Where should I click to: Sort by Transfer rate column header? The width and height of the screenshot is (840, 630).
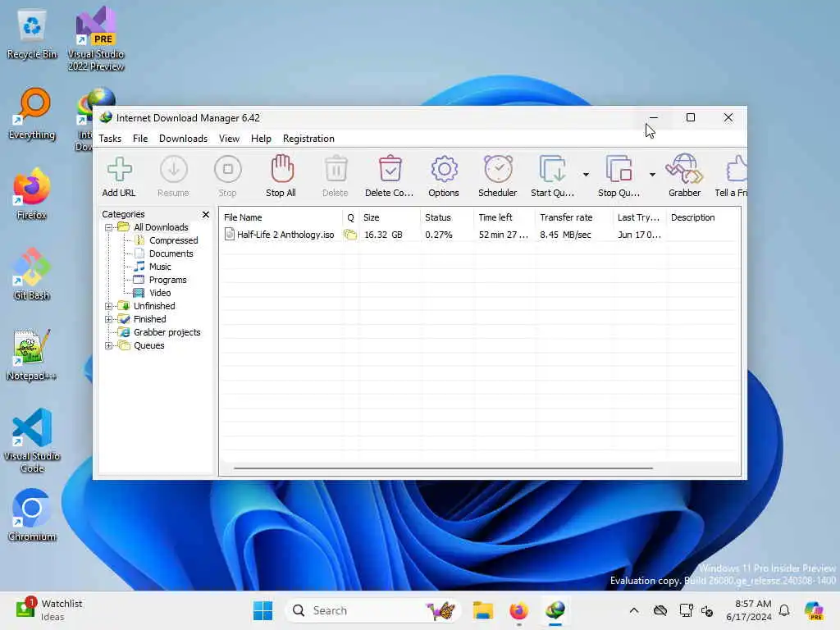[x=575, y=217]
